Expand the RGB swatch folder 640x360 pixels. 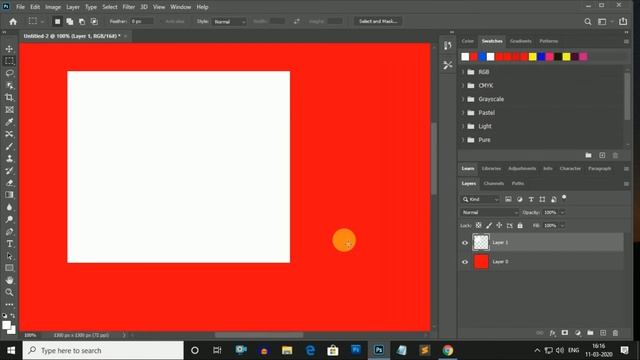(x=463, y=72)
